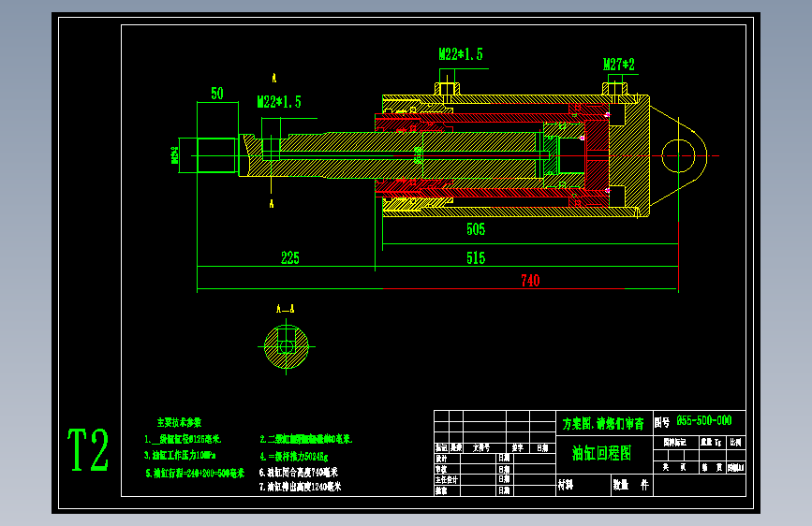The image size is (812, 526).
Task: Click note 7 油缸伸出高度1240毫米
Action: click(301, 487)
